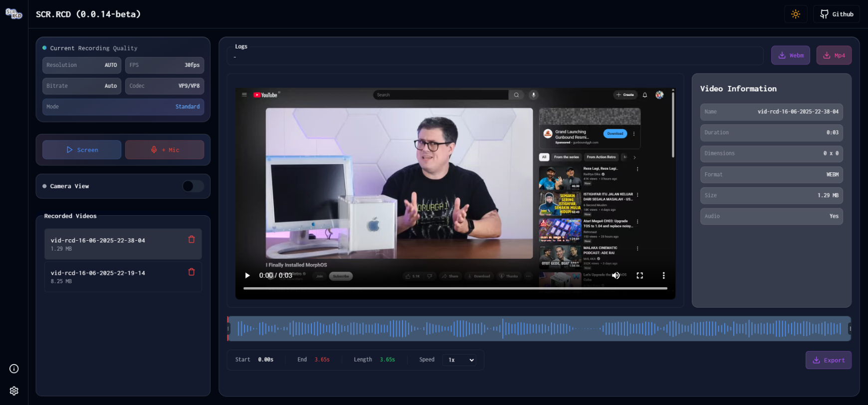Toggle light theme with sun icon

click(796, 14)
